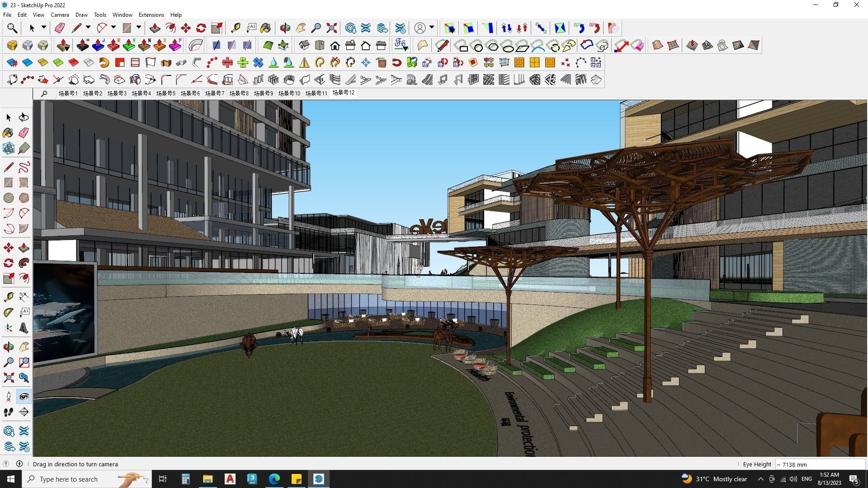Screen dimensions: 868x488
Task: Open the Windows Start menu
Action: click(11, 479)
